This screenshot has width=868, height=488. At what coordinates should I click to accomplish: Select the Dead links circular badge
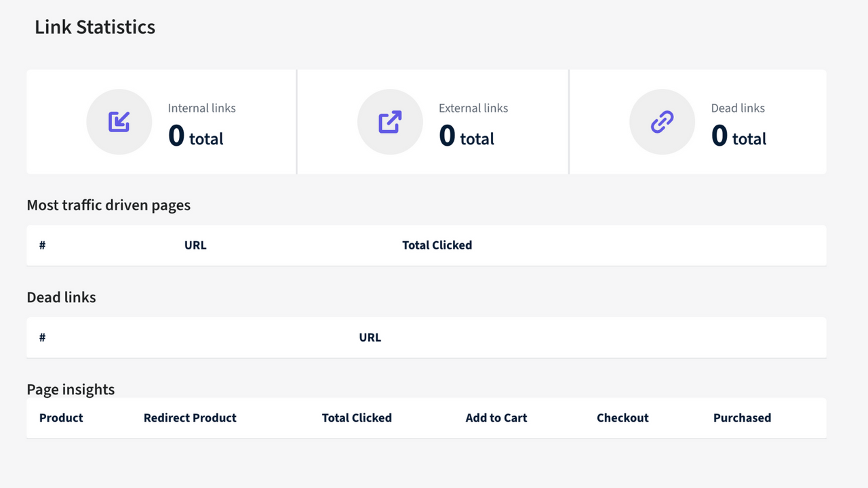[x=662, y=122]
